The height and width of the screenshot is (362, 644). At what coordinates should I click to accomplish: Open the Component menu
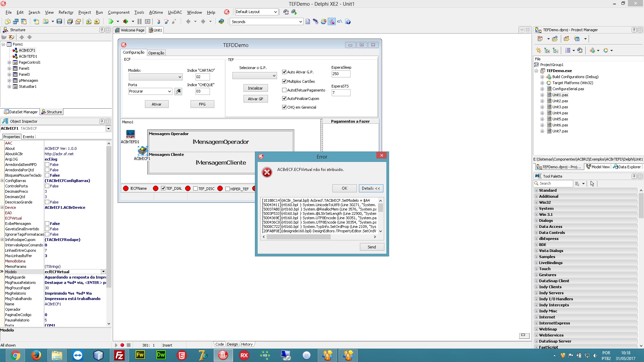coord(118,12)
